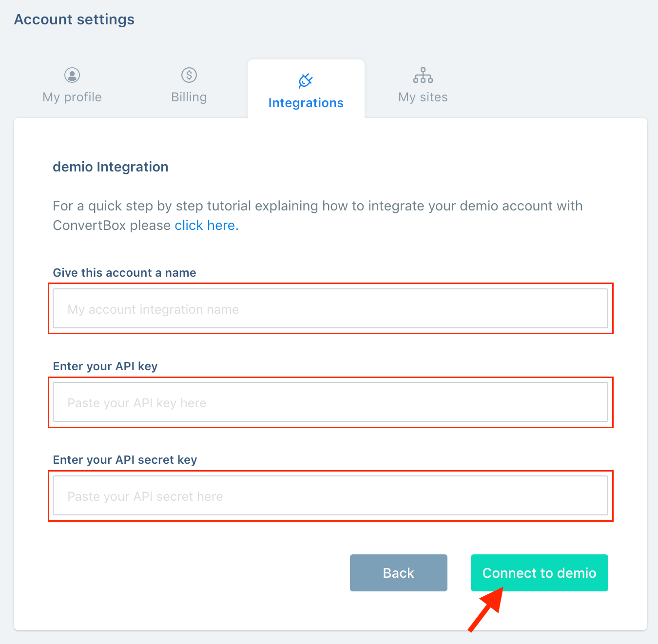658x644 pixels.
Task: Focus the account integration name field
Action: (330, 308)
